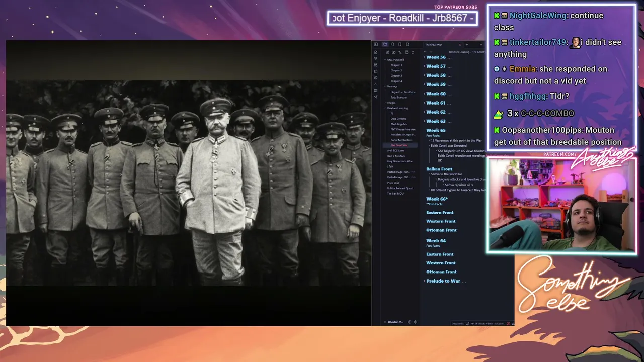Open the Anti-BDS Laws note
This screenshot has width=644, height=362.
click(x=395, y=151)
